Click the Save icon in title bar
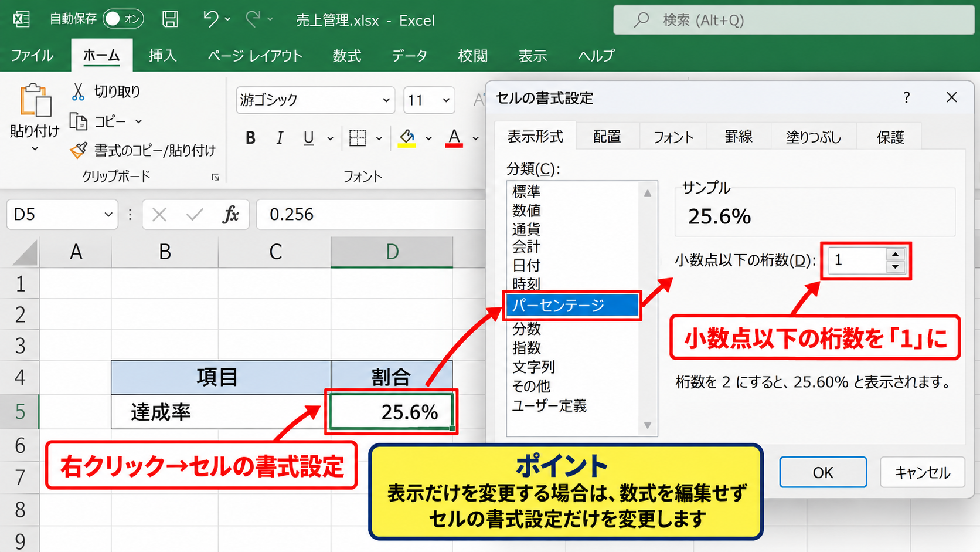This screenshot has width=980, height=552. point(171,19)
